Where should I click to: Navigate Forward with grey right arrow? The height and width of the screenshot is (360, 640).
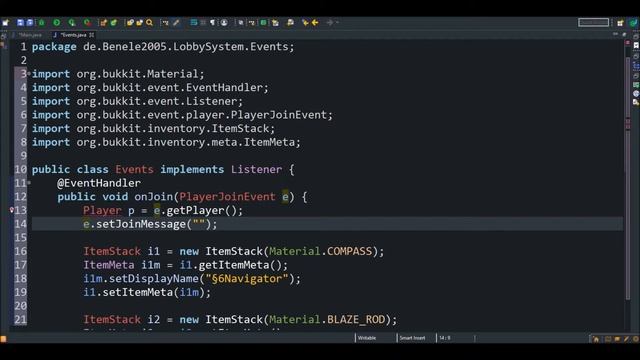pyautogui.click(x=329, y=23)
